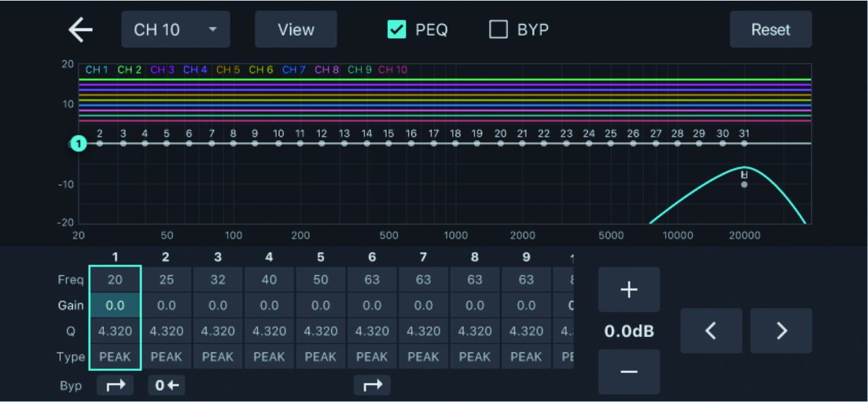Decrease gain with the minus button

coord(629,372)
